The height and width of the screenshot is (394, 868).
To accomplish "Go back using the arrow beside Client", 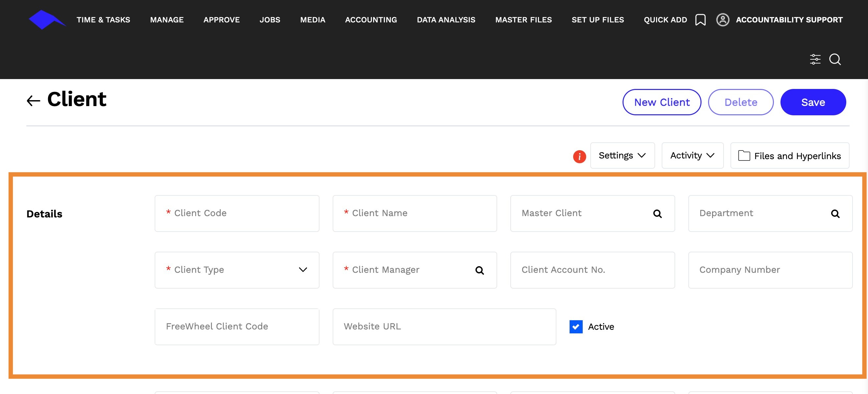I will tap(33, 100).
